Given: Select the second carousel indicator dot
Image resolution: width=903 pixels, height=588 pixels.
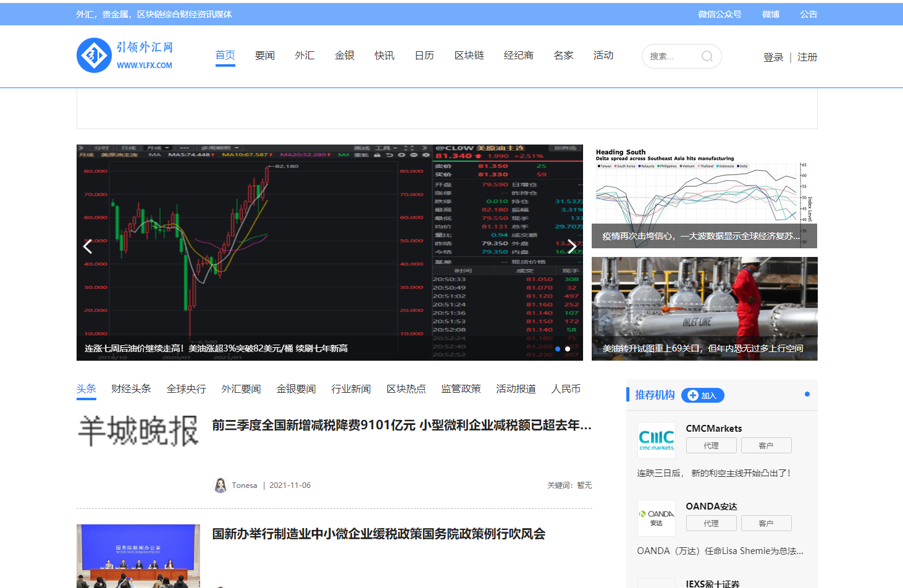Looking at the screenshot, I should (x=568, y=349).
